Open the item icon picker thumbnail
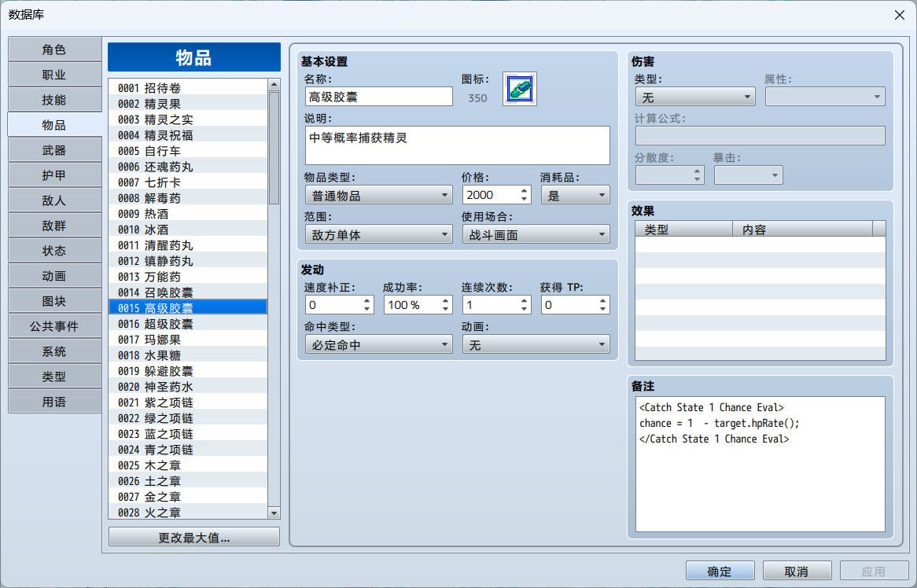This screenshot has width=917, height=588. click(x=519, y=90)
